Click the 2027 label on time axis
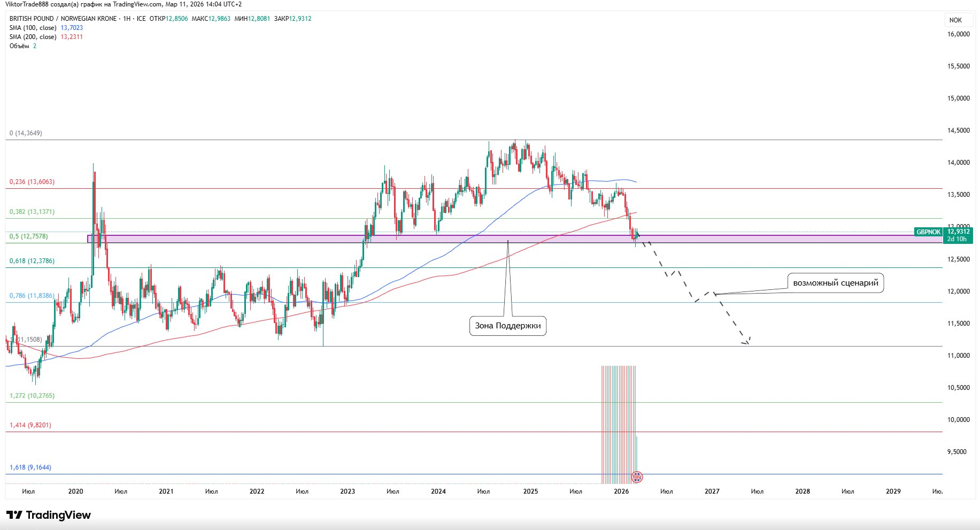This screenshot has height=530, width=980. point(712,491)
